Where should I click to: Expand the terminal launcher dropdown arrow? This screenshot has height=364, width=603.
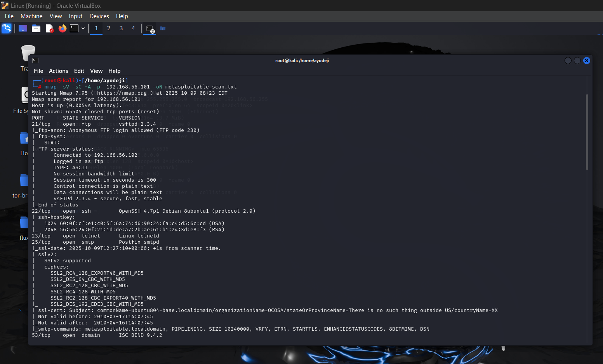click(x=83, y=28)
